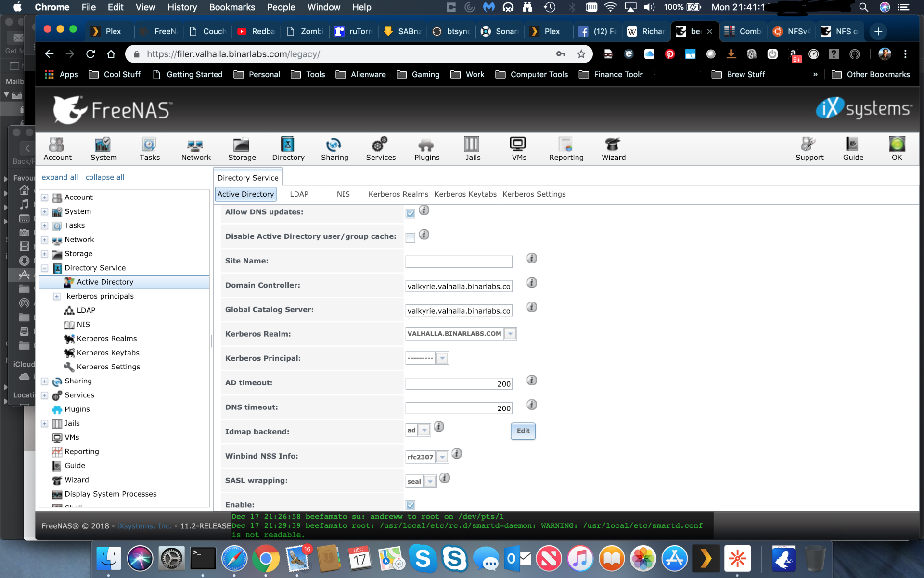Open the Storage toolbar icon

click(242, 149)
